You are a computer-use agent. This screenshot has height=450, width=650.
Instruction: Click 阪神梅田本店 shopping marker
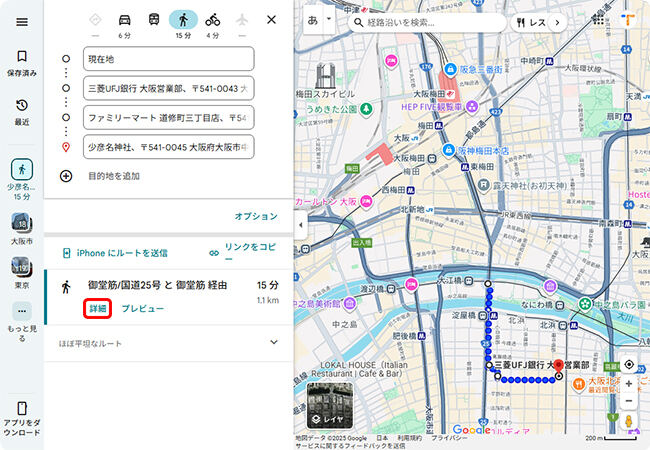click(448, 150)
